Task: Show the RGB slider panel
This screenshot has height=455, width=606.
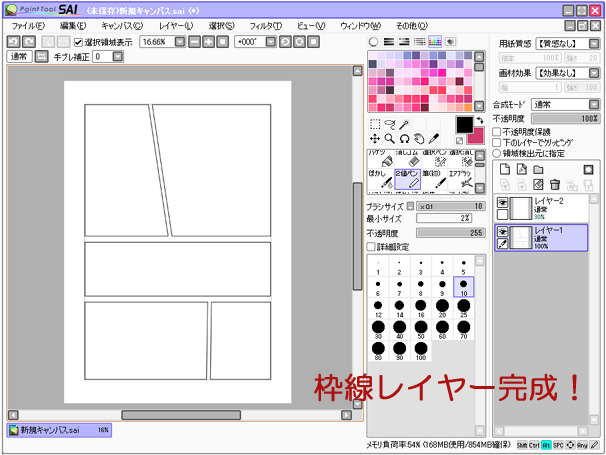Action: coord(389,41)
